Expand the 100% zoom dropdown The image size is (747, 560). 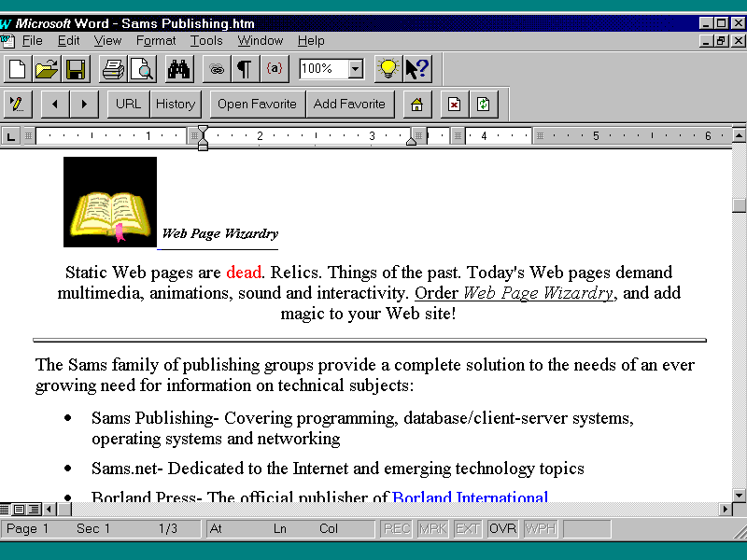click(356, 69)
